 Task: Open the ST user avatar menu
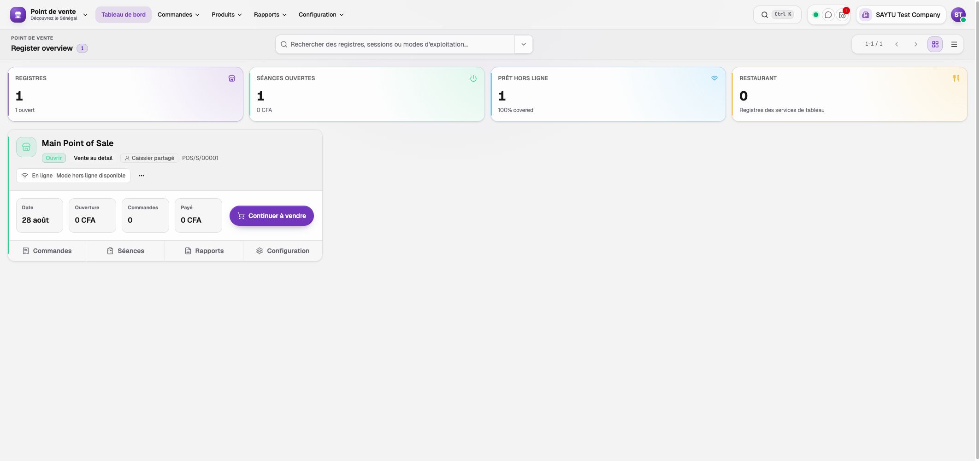click(x=958, y=15)
